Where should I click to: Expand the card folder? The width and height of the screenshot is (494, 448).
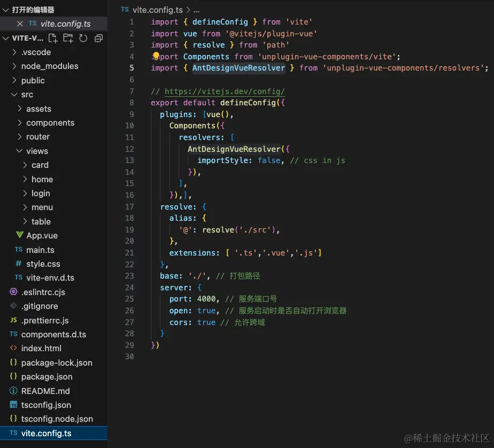point(25,165)
